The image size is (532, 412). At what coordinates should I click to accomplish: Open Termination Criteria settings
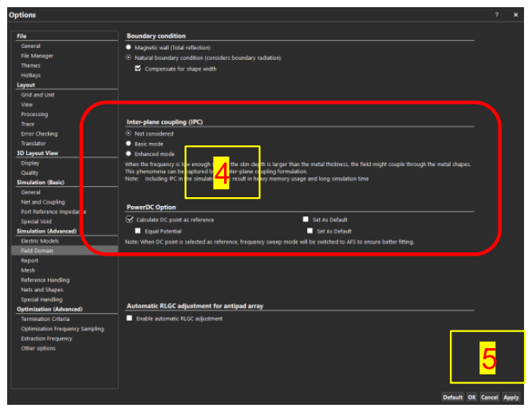(x=45, y=319)
